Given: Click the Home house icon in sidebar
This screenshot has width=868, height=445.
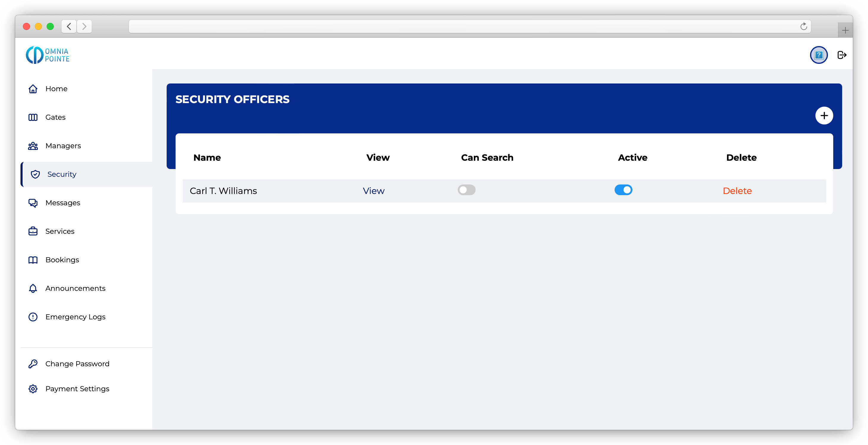Looking at the screenshot, I should [33, 89].
